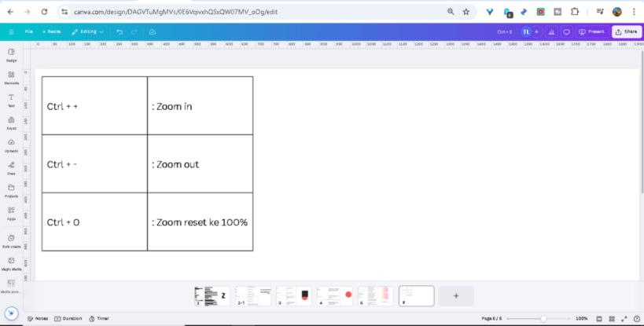Redo the last action
This screenshot has height=326, width=644.
[x=134, y=32]
